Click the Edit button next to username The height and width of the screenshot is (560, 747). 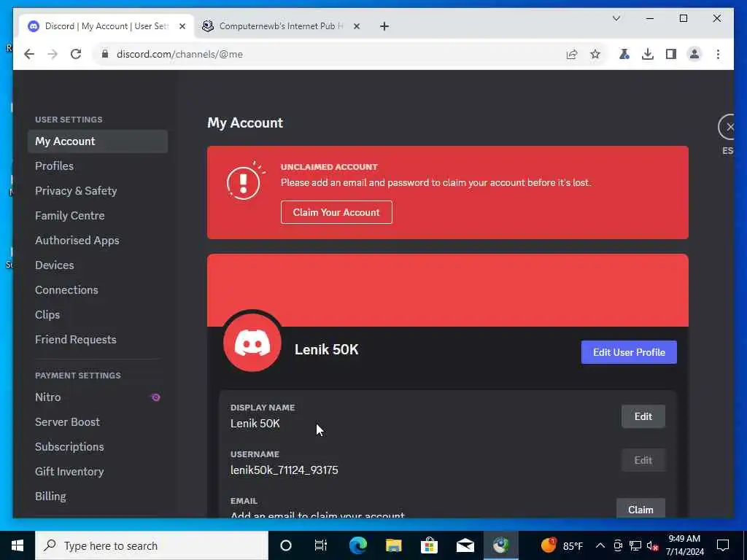(643, 461)
